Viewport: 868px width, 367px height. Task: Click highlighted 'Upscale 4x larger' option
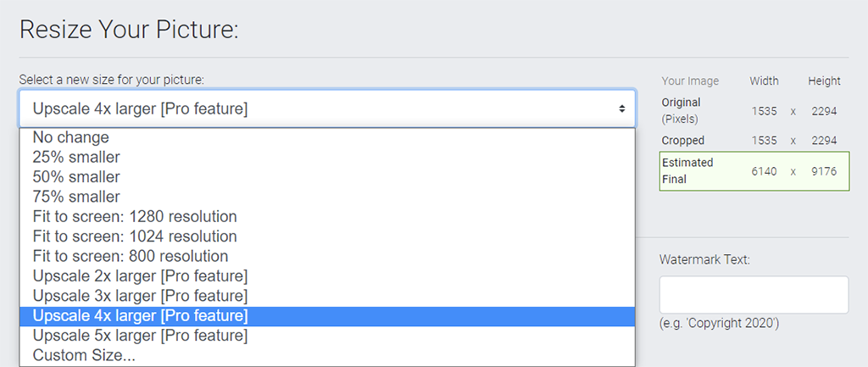coord(326,316)
